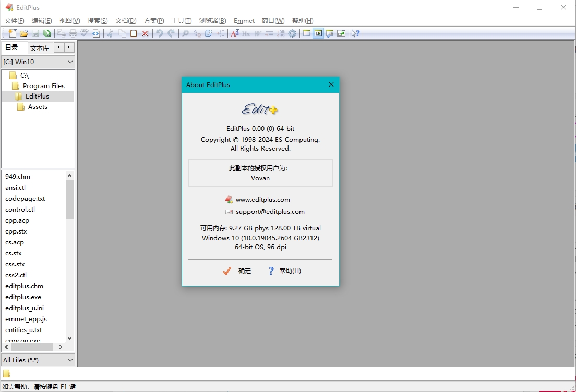Toggle the Cliptext Window toolbar icon
The height and width of the screenshot is (392, 576).
click(x=307, y=33)
